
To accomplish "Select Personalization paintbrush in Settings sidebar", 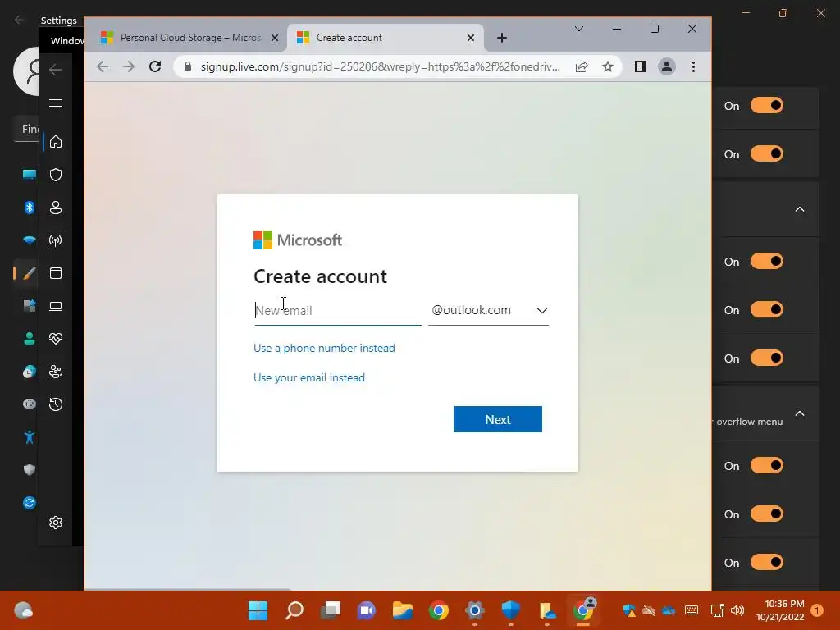I will (30, 273).
